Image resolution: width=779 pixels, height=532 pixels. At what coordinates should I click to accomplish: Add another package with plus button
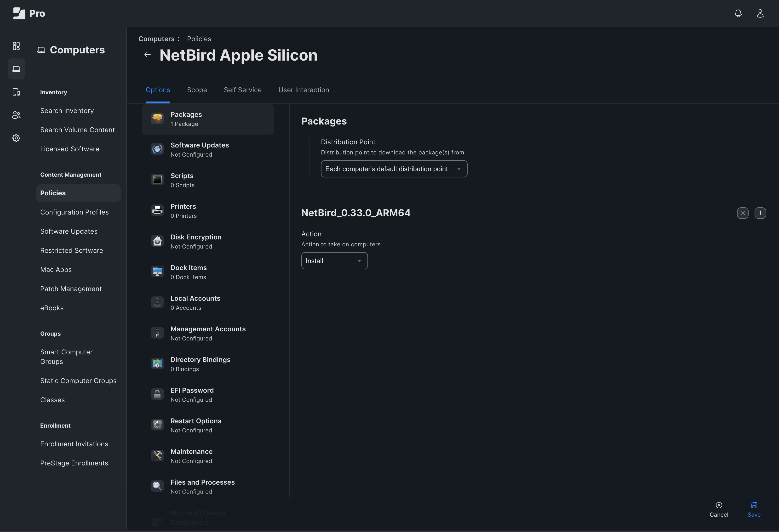pos(760,213)
